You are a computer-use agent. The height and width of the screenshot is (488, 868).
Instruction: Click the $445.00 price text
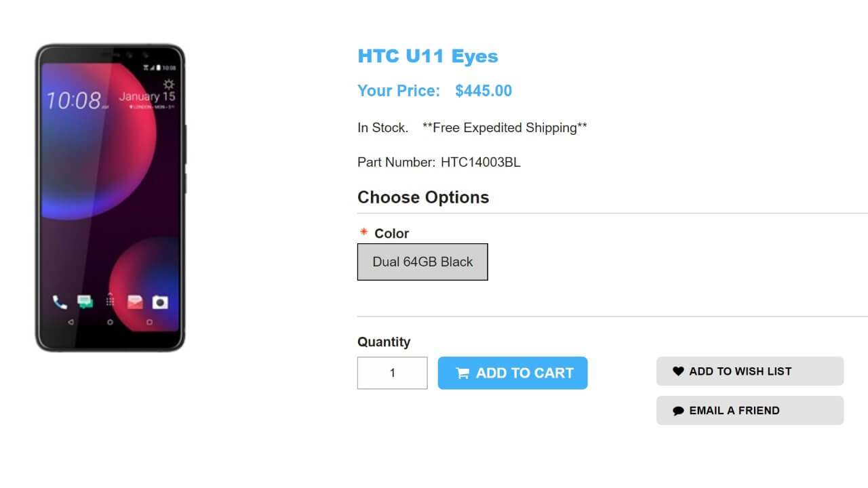point(484,91)
